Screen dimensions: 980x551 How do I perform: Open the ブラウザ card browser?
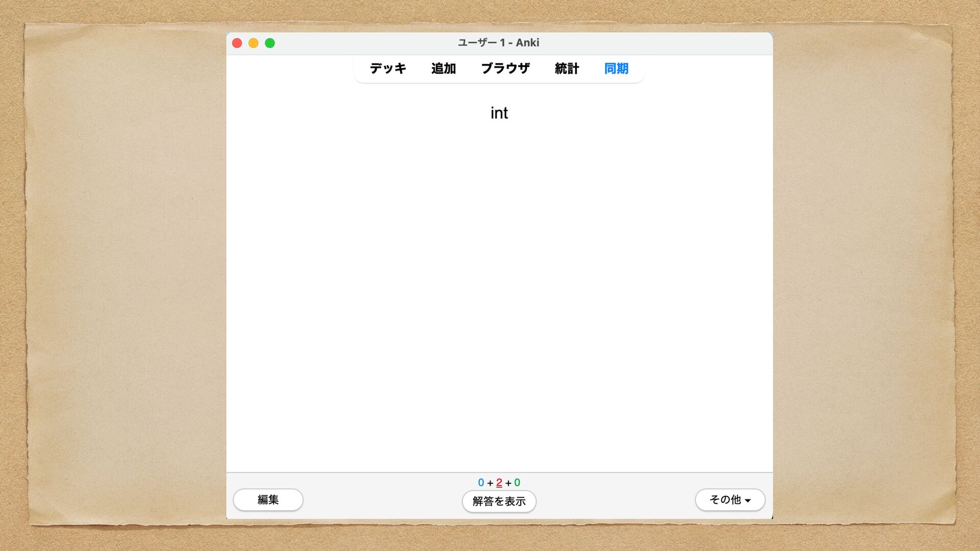click(505, 68)
